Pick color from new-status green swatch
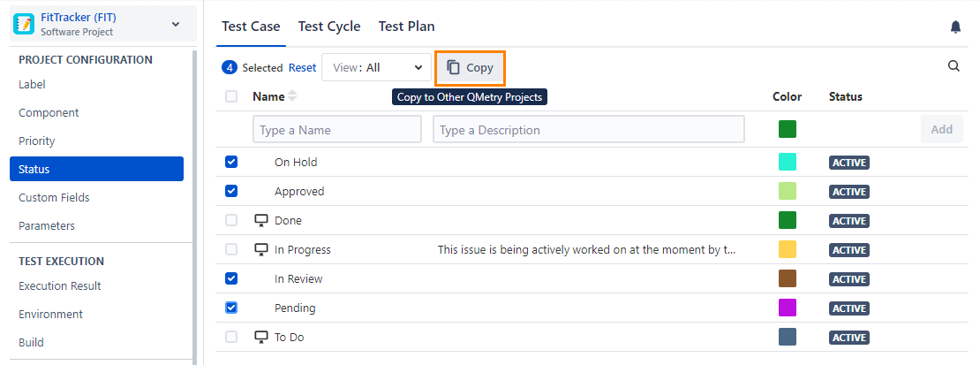The image size is (980, 365). pos(788,129)
